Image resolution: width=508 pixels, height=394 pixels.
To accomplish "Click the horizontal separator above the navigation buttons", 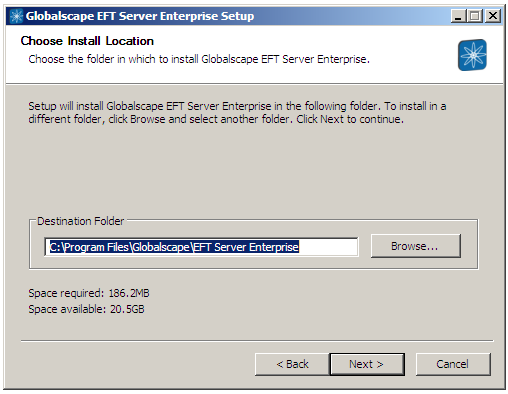I will click(257, 341).
